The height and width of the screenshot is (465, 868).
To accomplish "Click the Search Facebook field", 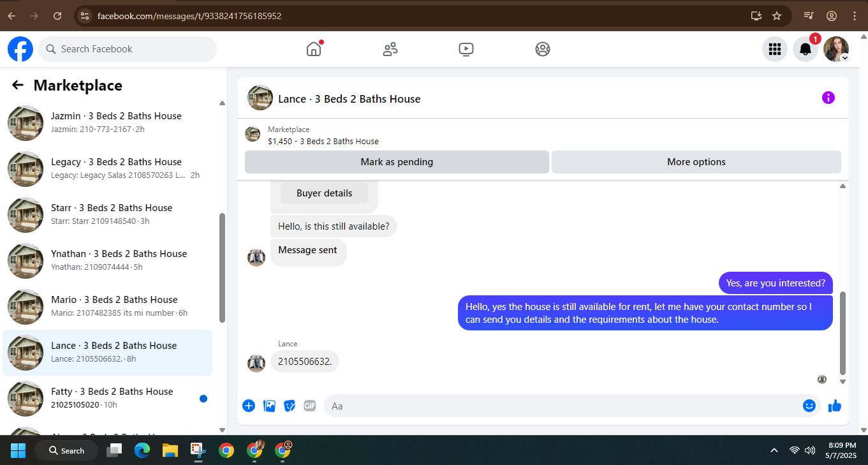I will (128, 49).
